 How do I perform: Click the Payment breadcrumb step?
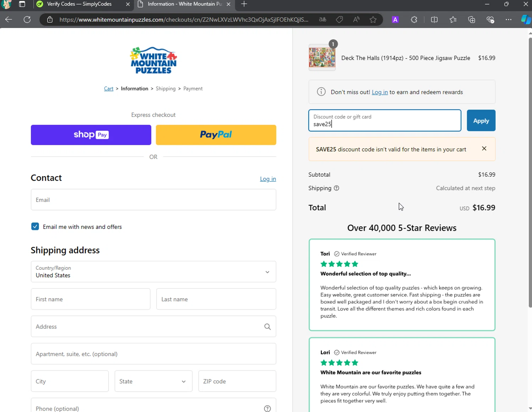click(x=193, y=89)
